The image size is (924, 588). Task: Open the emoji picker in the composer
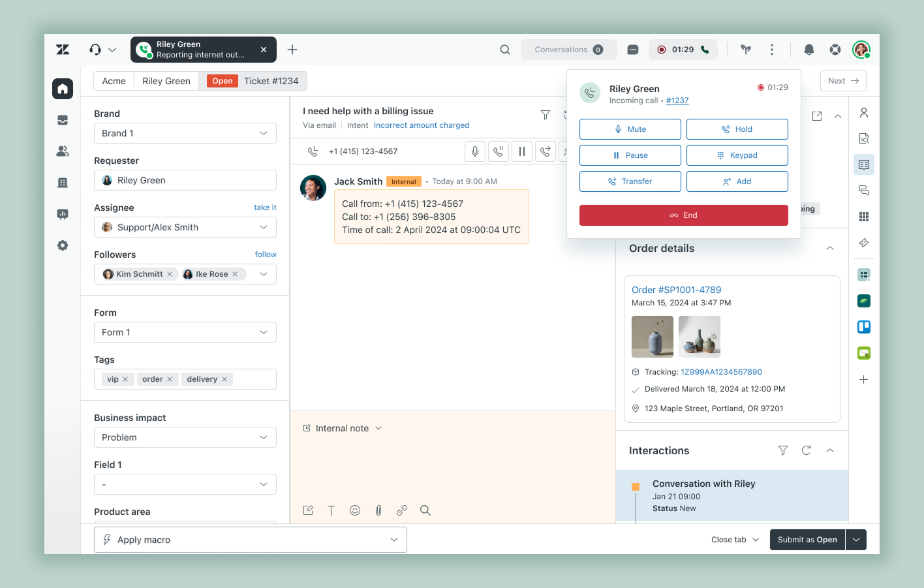point(355,510)
